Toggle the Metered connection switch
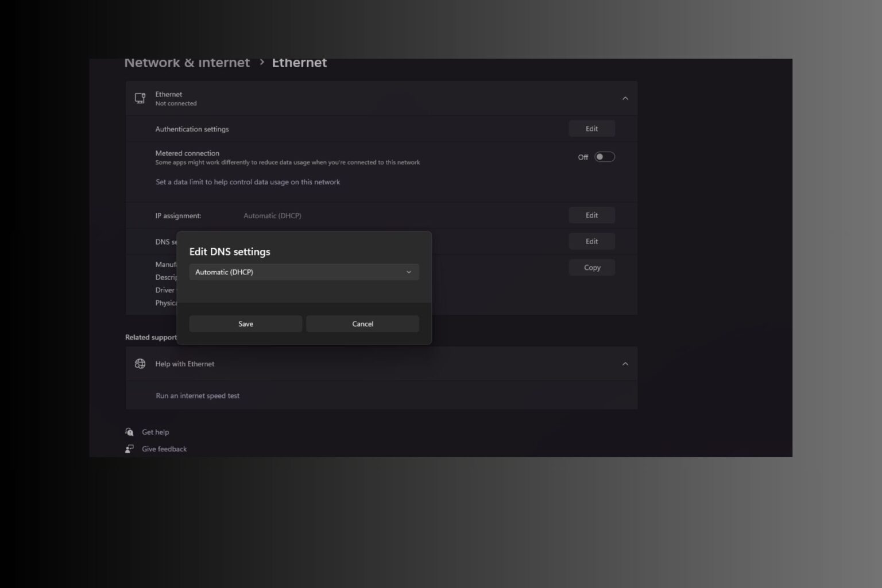 coord(604,157)
